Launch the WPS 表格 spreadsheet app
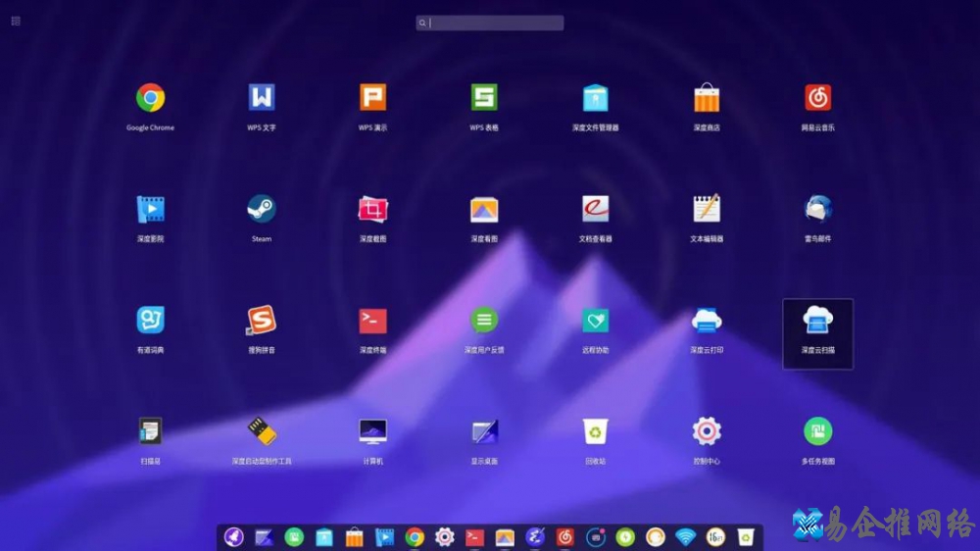Image resolution: width=980 pixels, height=551 pixels. coord(484,98)
